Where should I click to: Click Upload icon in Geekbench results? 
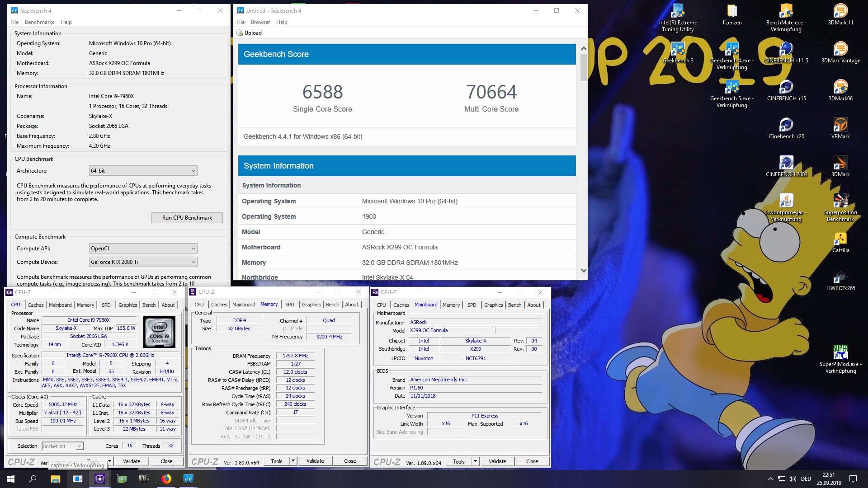pos(240,33)
